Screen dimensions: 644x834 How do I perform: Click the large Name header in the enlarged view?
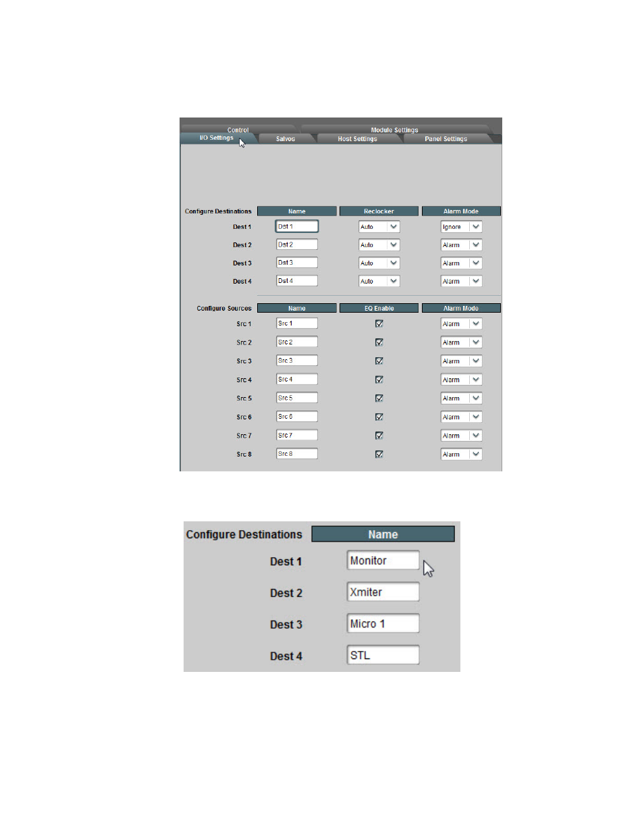(x=383, y=534)
